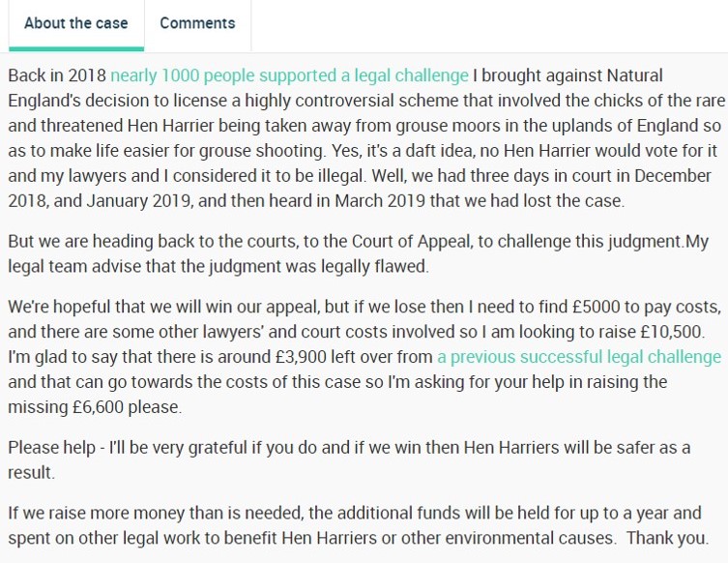Switch to the About the case tab
728x563 pixels.
[x=75, y=23]
